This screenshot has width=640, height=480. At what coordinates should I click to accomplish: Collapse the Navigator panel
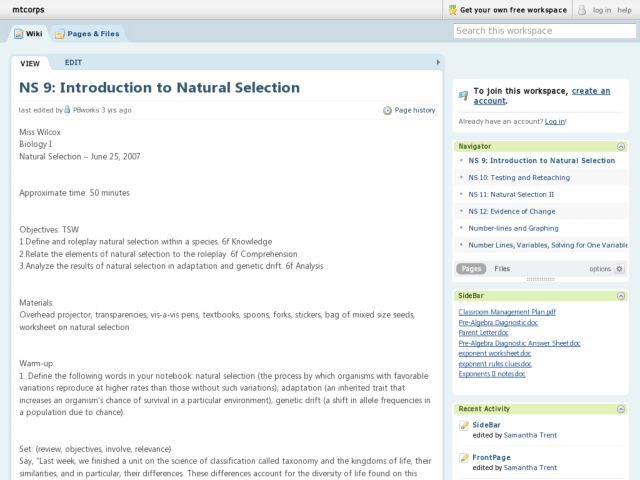pyautogui.click(x=621, y=147)
